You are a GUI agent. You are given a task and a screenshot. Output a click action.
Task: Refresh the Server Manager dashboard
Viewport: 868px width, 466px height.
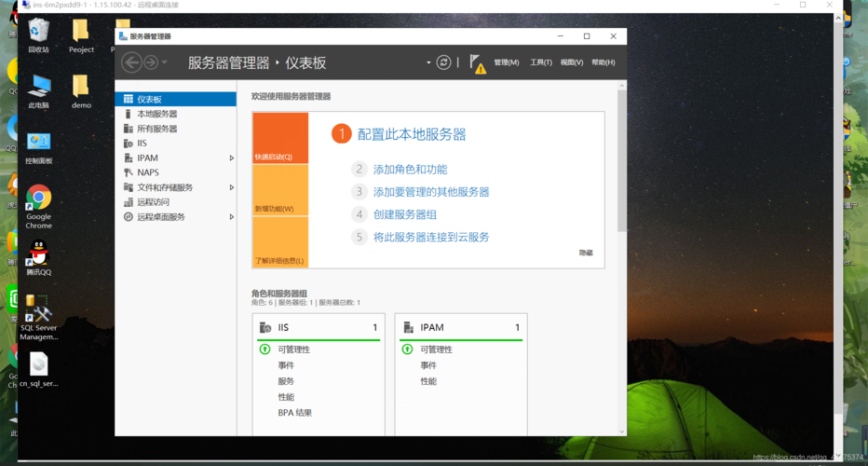[x=443, y=62]
